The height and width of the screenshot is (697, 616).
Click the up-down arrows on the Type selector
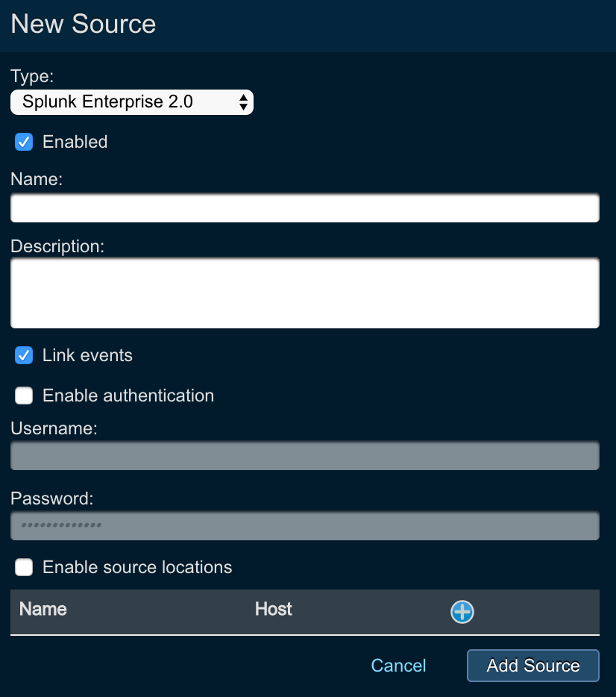[243, 102]
